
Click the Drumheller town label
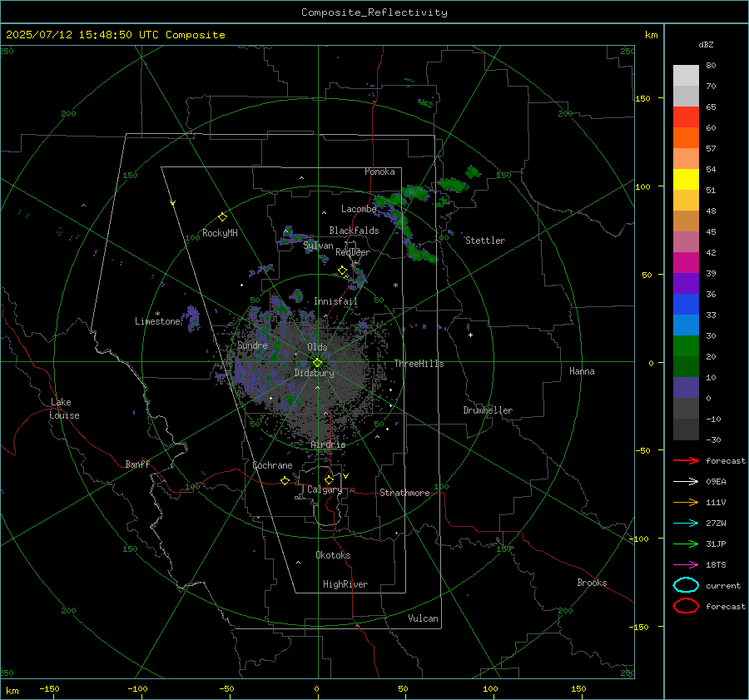pos(488,410)
